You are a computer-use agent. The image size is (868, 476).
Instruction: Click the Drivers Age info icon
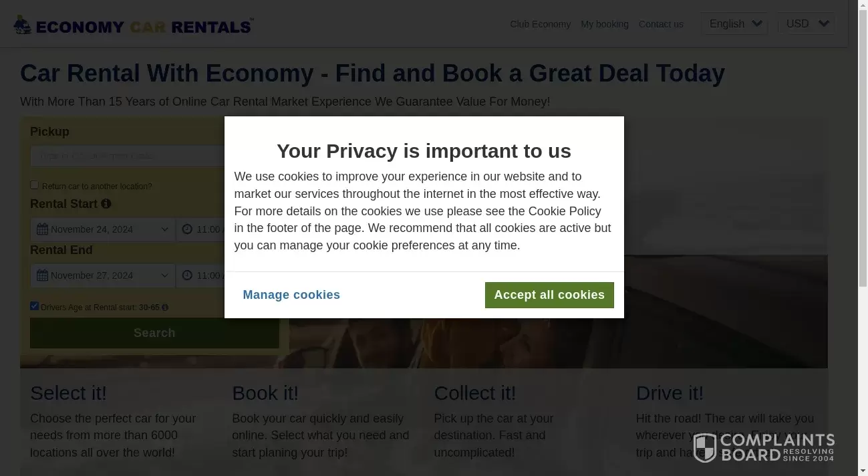165,308
